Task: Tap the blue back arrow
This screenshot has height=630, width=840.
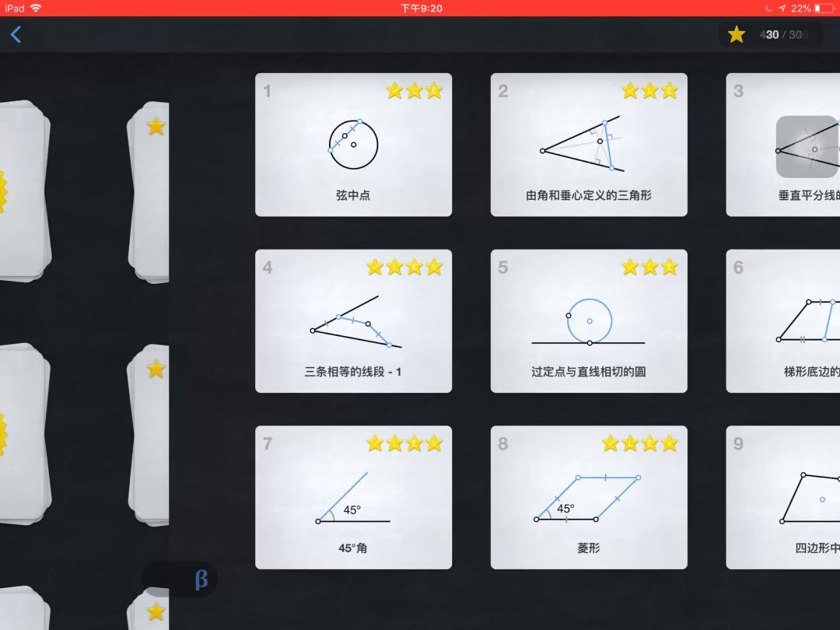Action: (16, 35)
